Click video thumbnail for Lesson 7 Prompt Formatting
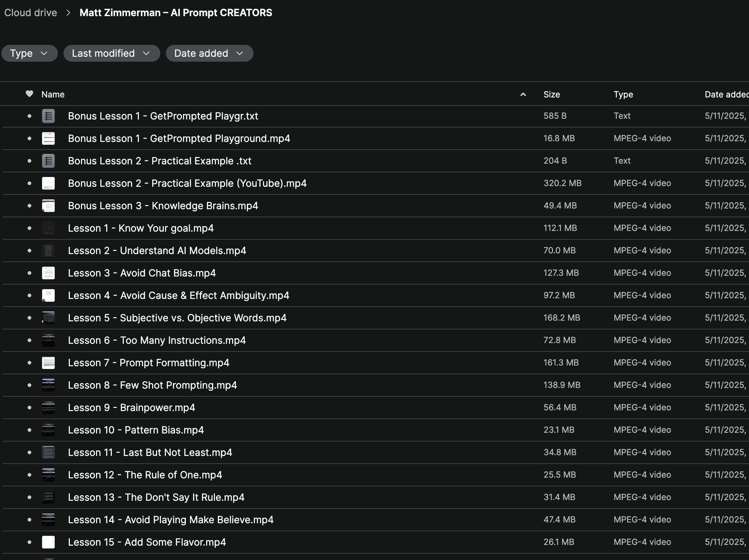 [48, 363]
